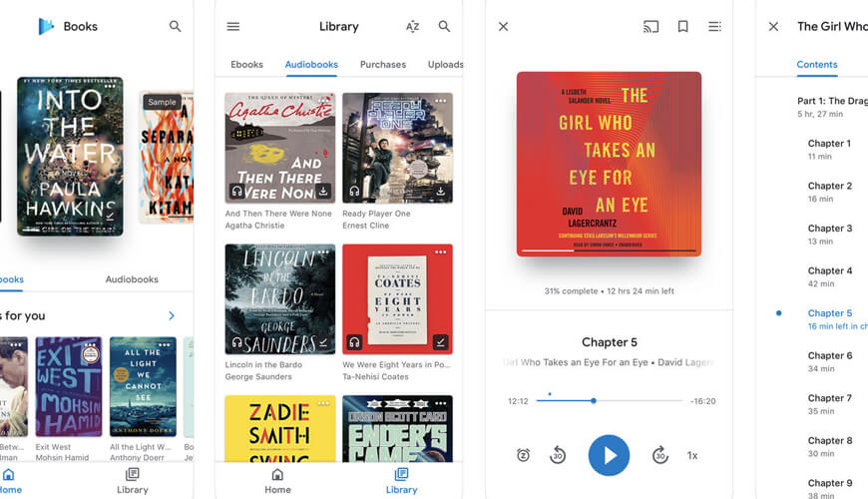Jump to Chapter 3 in contents
The height and width of the screenshot is (499, 868).
(829, 235)
